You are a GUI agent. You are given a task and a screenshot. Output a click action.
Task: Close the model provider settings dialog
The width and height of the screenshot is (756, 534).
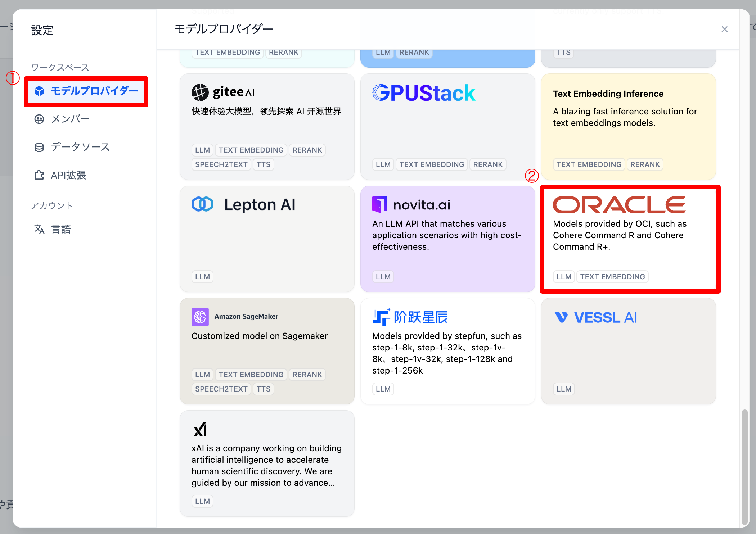[x=724, y=29]
